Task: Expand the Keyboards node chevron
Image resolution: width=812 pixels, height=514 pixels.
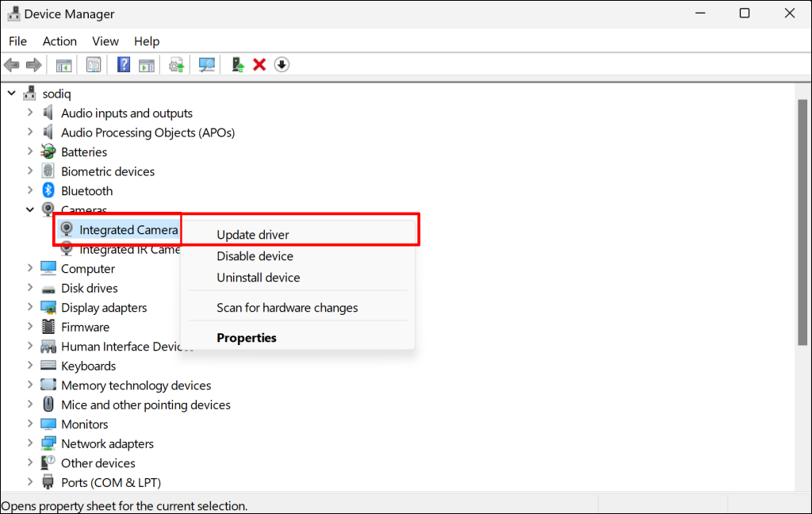Action: click(x=30, y=366)
